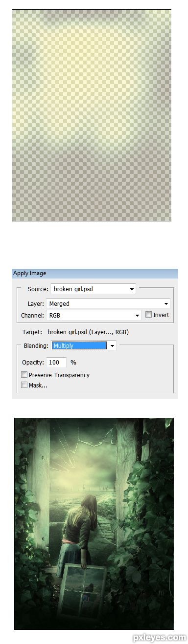
Task: Open the Channel dropdown set to RGB
Action: click(x=94, y=315)
